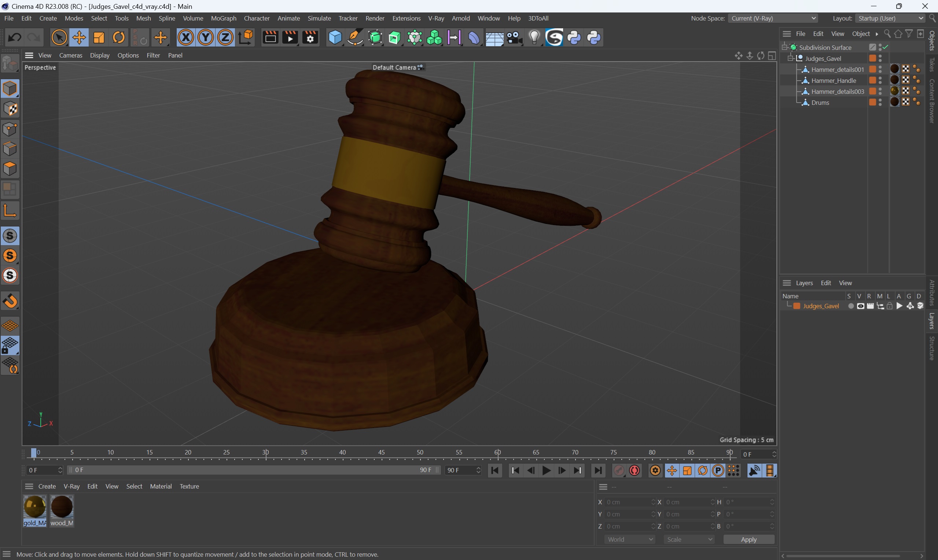Toggle Enable Snap magnet icon
Viewport: 938px width, 560px height.
[10, 301]
